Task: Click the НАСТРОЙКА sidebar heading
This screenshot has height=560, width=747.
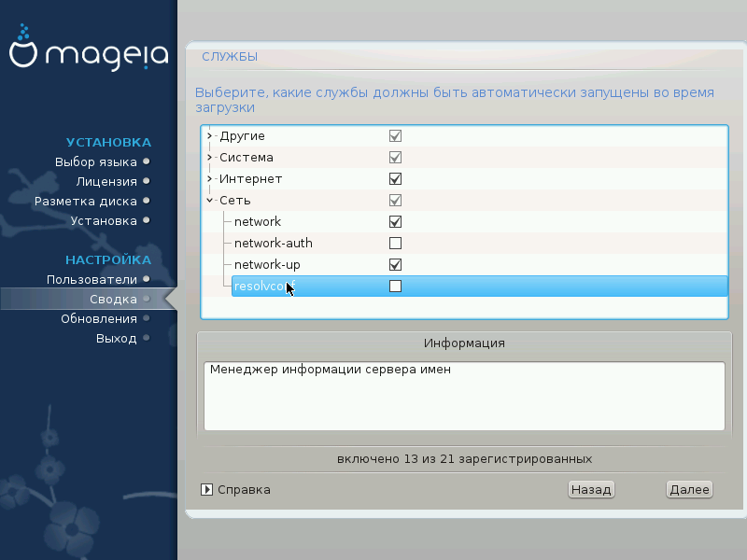Action: (x=108, y=260)
